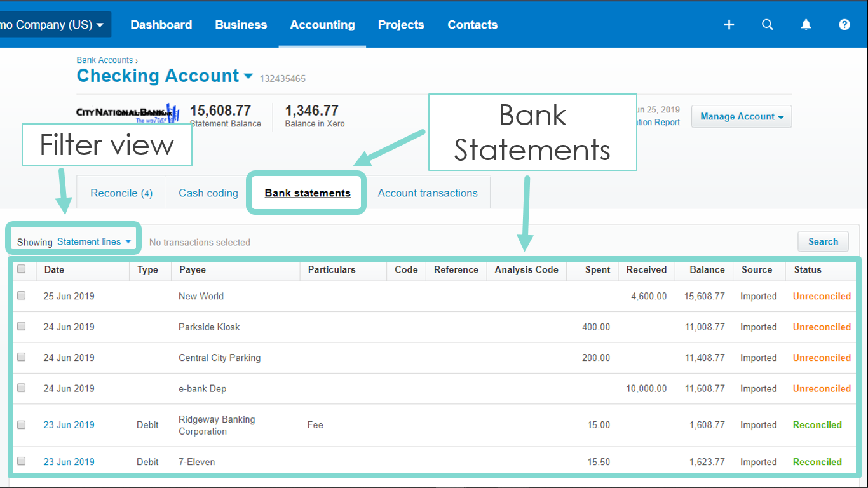Switch to the Reconcile tab
Image resolution: width=868 pixels, height=488 pixels.
pyautogui.click(x=121, y=193)
